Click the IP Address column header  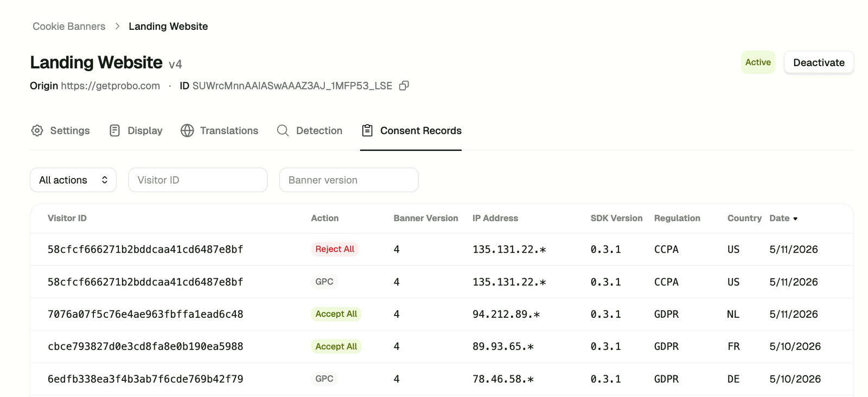click(495, 218)
